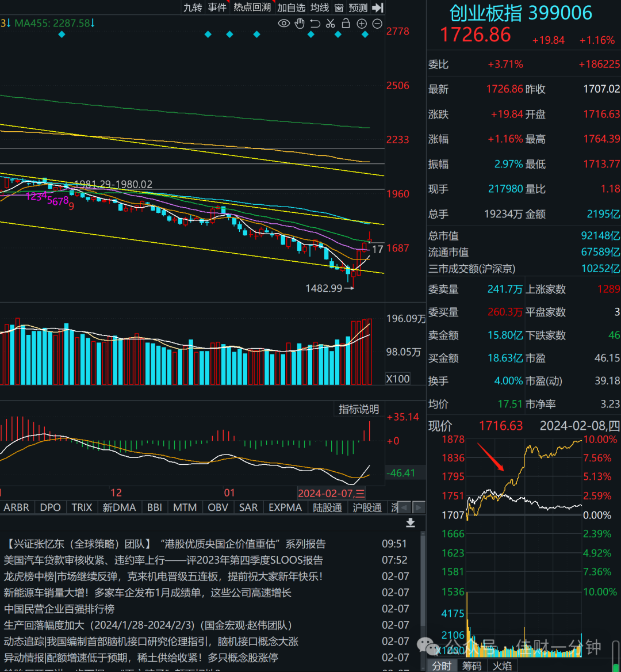Expand indicator tabs with right scroll arrow
This screenshot has width=621, height=672.
[x=419, y=507]
